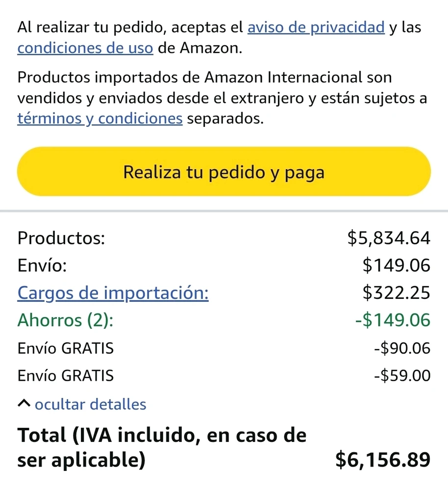Click the Envío charge of $149.06
This screenshot has height=490, width=448.
[396, 266]
